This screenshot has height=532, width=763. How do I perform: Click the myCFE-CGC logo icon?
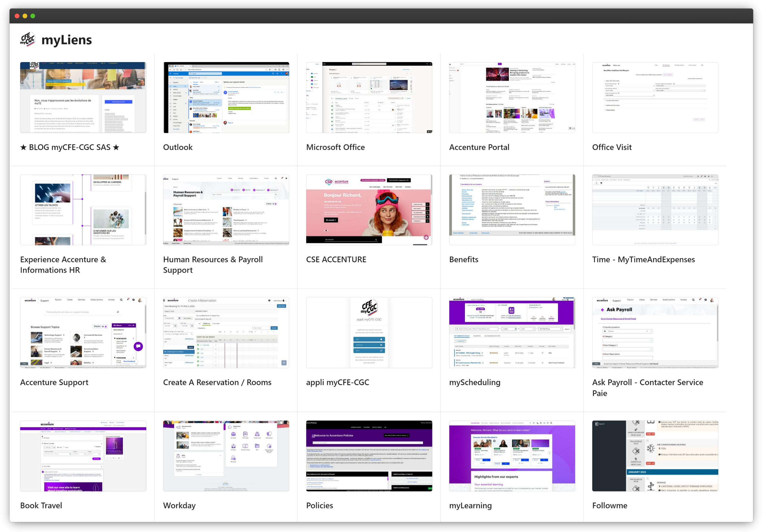pyautogui.click(x=28, y=40)
